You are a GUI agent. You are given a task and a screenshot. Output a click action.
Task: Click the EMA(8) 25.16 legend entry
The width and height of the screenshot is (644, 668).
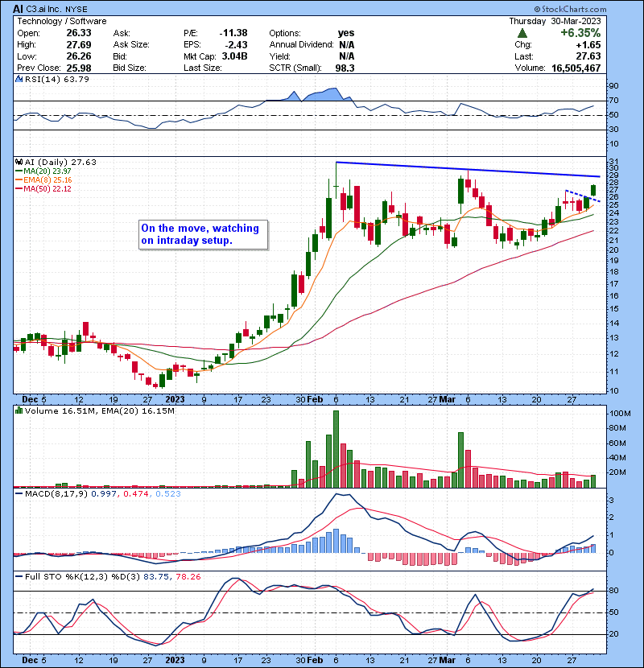click(x=43, y=179)
